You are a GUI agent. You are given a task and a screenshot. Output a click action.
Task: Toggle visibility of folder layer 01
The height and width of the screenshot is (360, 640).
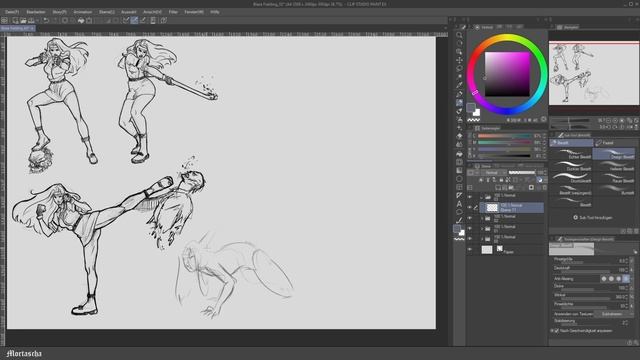[x=470, y=229]
